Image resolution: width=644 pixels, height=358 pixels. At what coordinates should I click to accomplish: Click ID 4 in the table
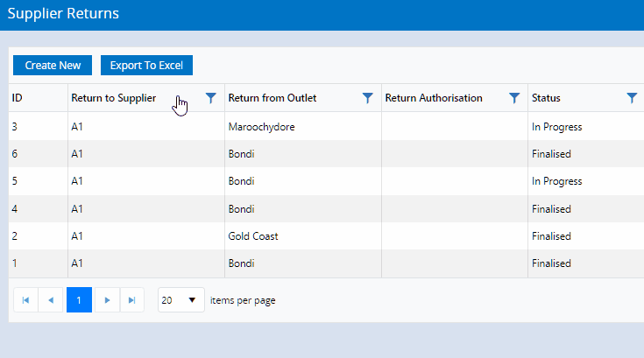(x=15, y=208)
